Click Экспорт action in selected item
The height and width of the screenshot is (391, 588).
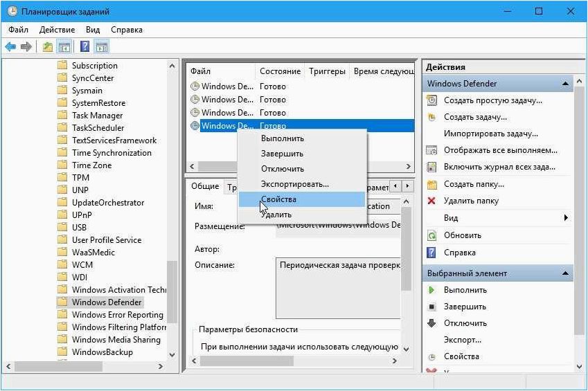[463, 340]
